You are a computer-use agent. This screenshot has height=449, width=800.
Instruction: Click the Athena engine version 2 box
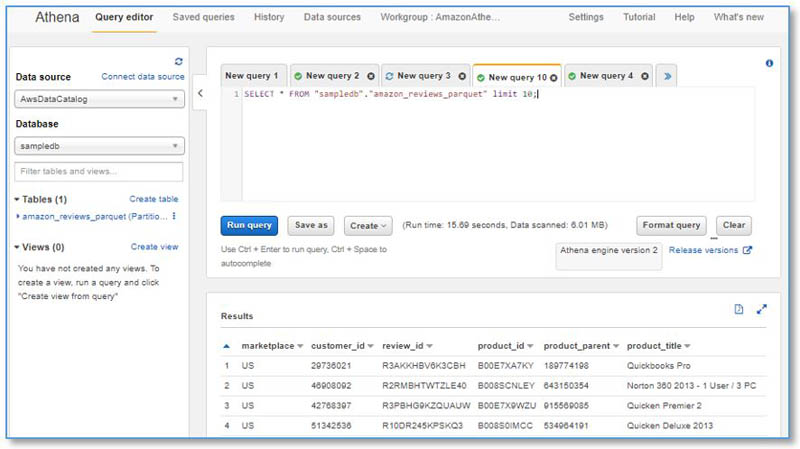[609, 256]
